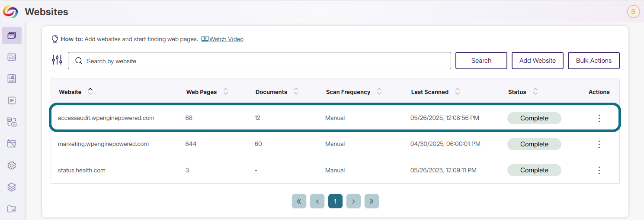Open the folder settings sidebar icon

tap(12, 209)
